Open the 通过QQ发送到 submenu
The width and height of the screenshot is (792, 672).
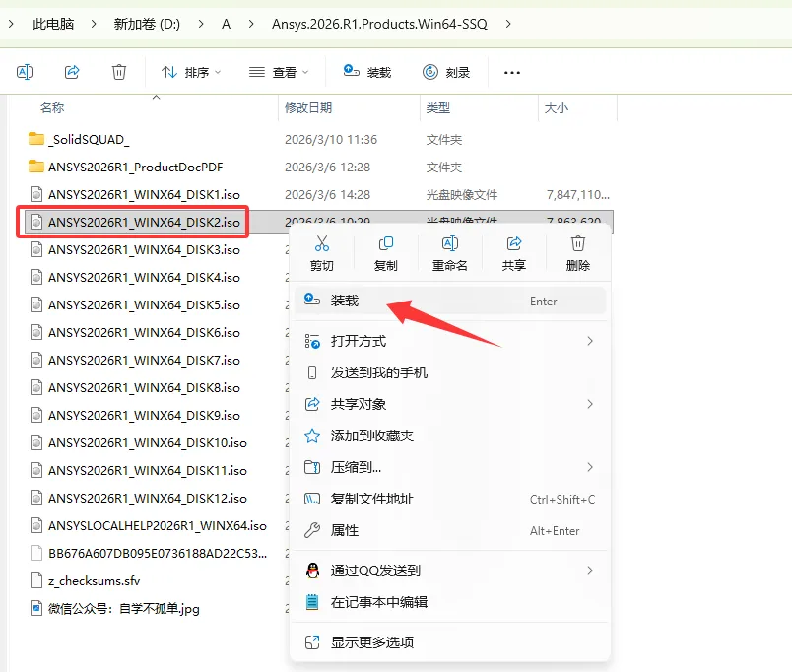[x=450, y=571]
